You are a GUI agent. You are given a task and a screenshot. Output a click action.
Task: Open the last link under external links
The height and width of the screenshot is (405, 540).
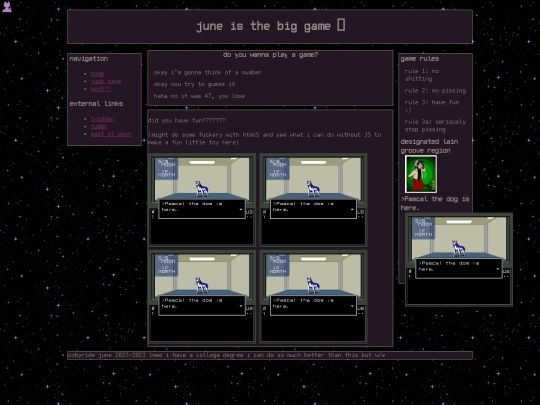click(111, 134)
